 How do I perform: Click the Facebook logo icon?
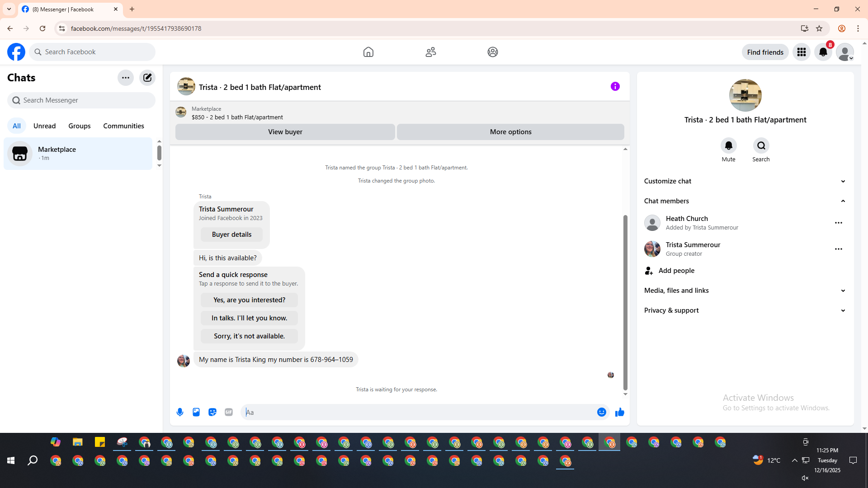16,52
